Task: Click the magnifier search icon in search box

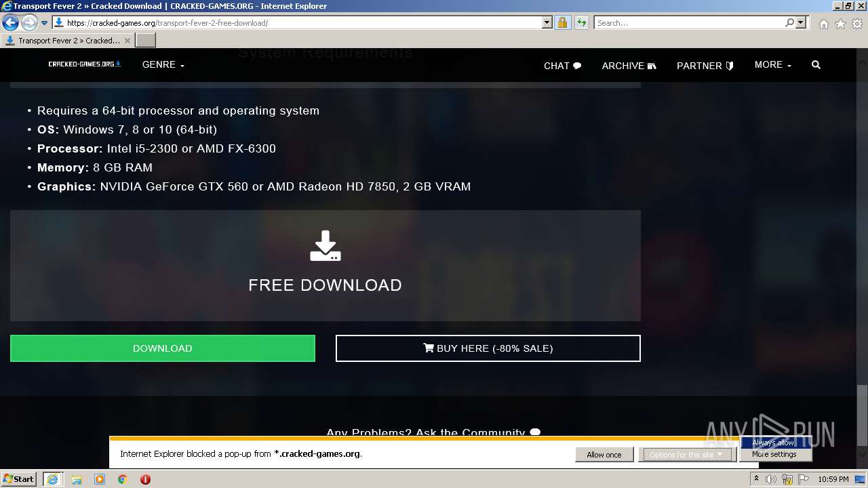Action: [789, 23]
